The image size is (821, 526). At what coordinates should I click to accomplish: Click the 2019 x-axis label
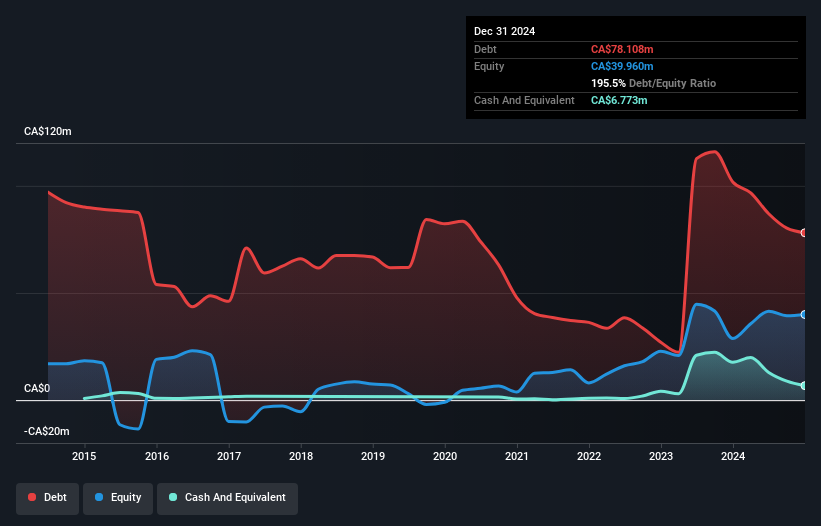coord(373,456)
